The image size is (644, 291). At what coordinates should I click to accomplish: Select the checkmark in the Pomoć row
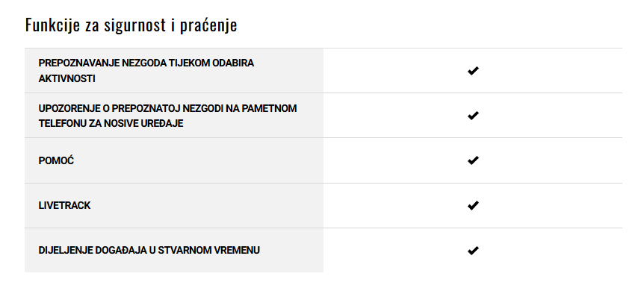click(473, 160)
